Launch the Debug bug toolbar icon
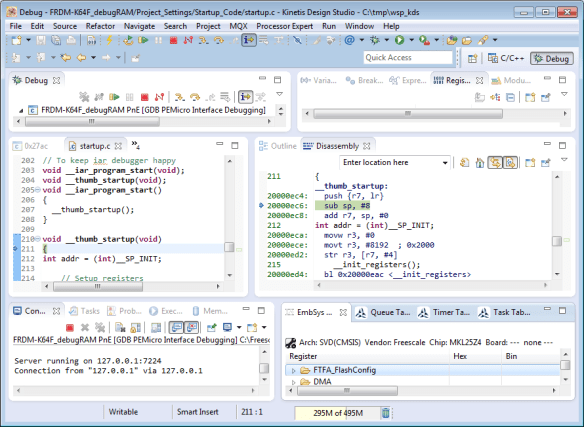 375,40
